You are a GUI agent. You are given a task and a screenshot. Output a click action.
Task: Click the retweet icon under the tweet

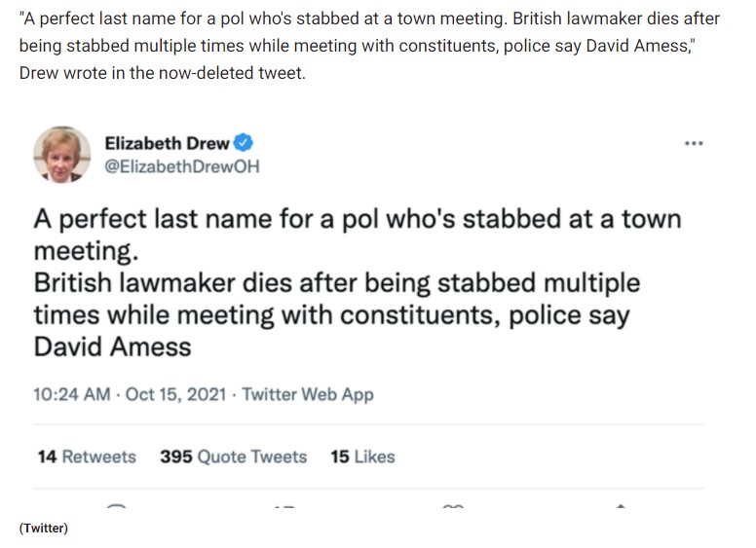coord(284,507)
